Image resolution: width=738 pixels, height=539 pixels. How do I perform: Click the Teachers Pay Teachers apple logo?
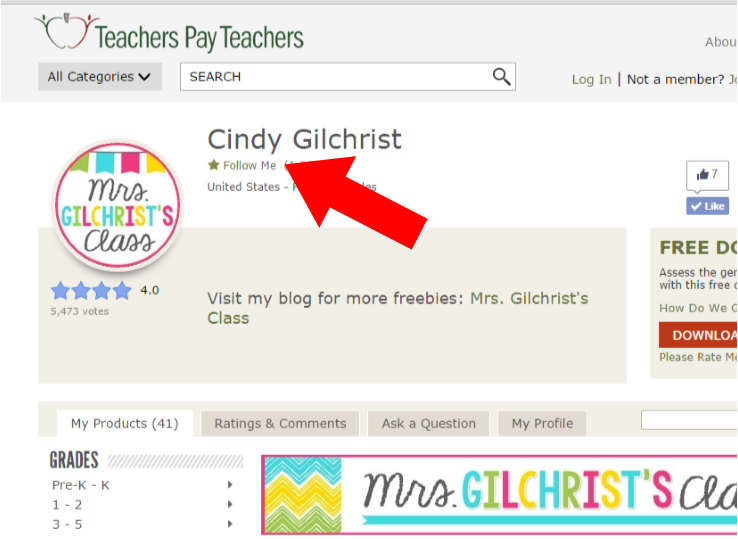pos(66,32)
